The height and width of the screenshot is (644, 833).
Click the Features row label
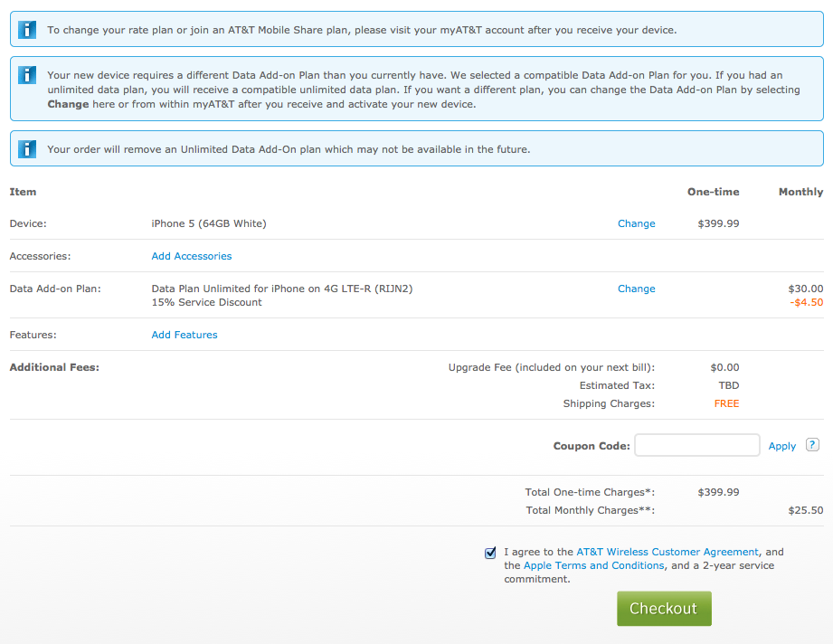(x=33, y=335)
